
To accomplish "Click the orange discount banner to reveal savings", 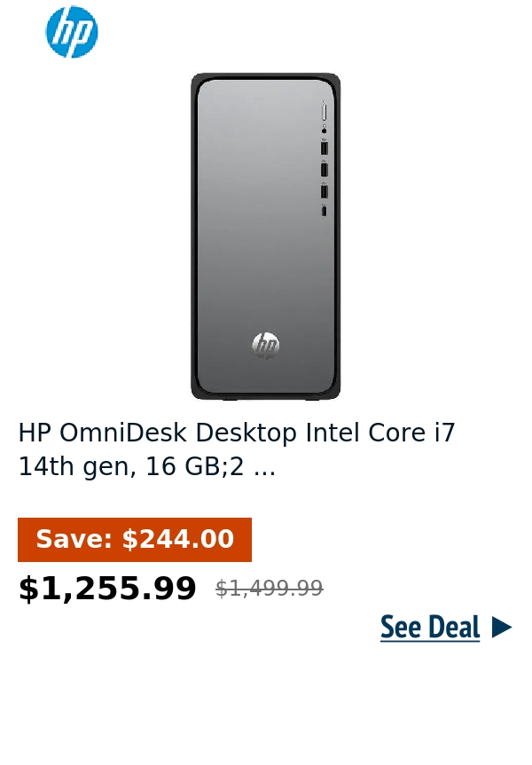I will pyautogui.click(x=135, y=539).
